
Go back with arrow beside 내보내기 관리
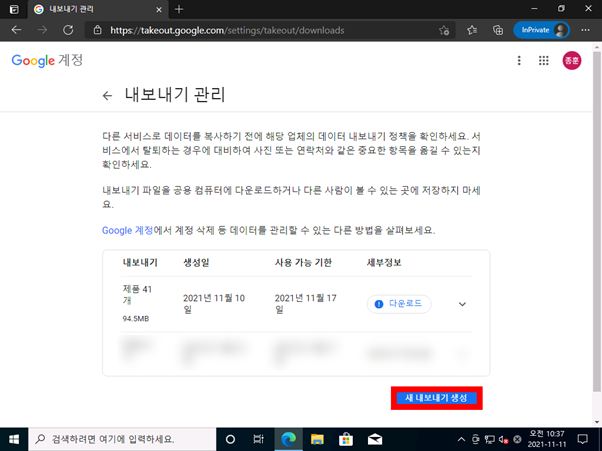click(108, 96)
